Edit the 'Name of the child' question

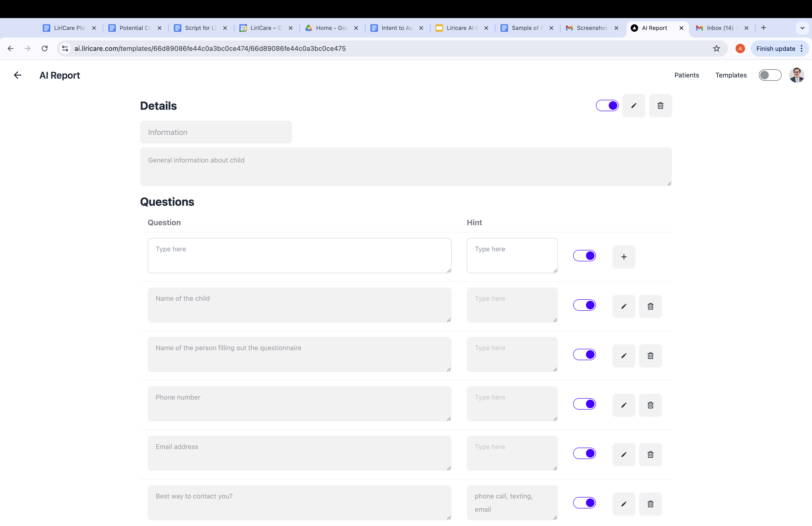pos(624,306)
